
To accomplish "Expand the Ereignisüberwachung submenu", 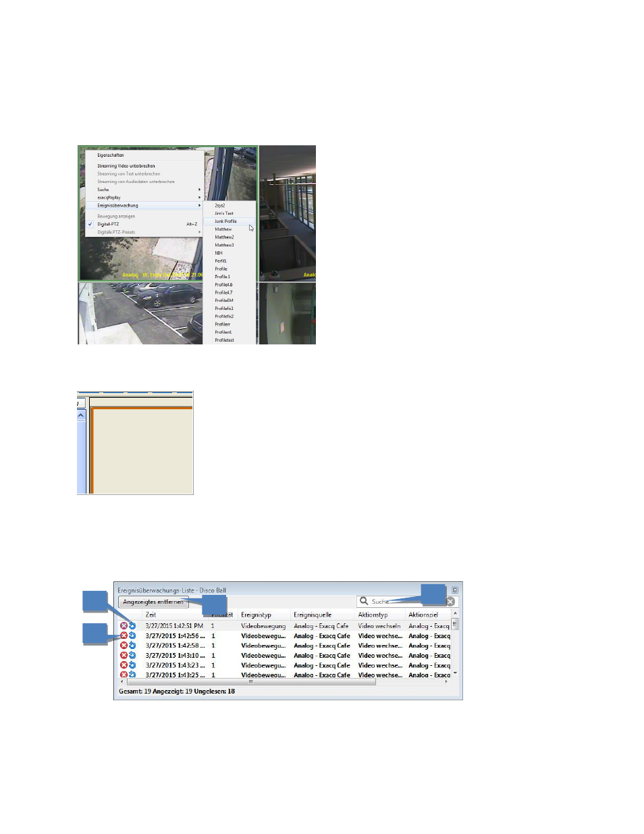I will (x=144, y=205).
